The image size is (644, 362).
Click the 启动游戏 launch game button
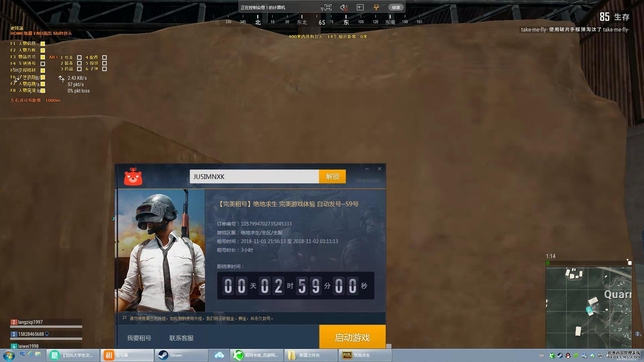352,337
